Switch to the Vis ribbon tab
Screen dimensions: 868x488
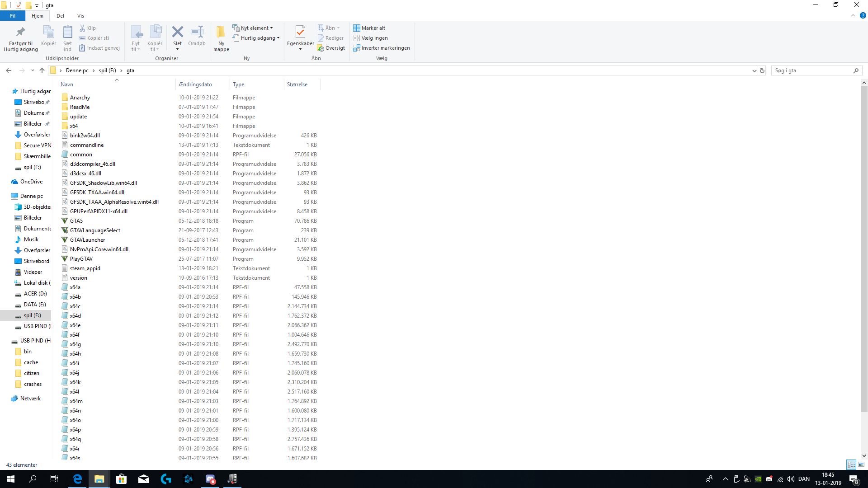(80, 16)
